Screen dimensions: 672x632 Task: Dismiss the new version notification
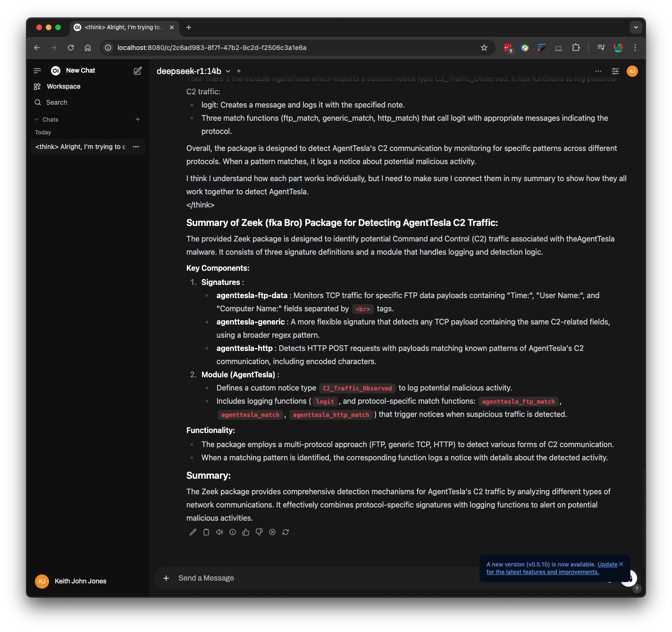(621, 565)
